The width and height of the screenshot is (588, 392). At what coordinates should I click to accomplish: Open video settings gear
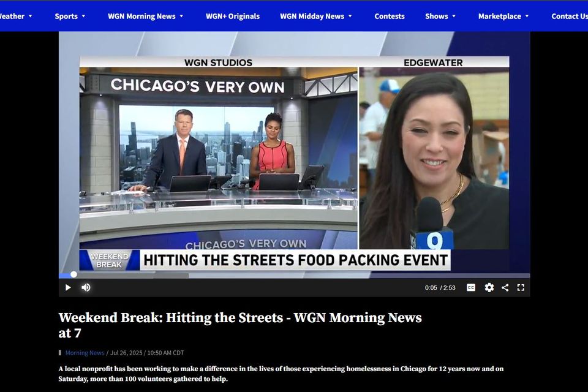[x=489, y=287]
